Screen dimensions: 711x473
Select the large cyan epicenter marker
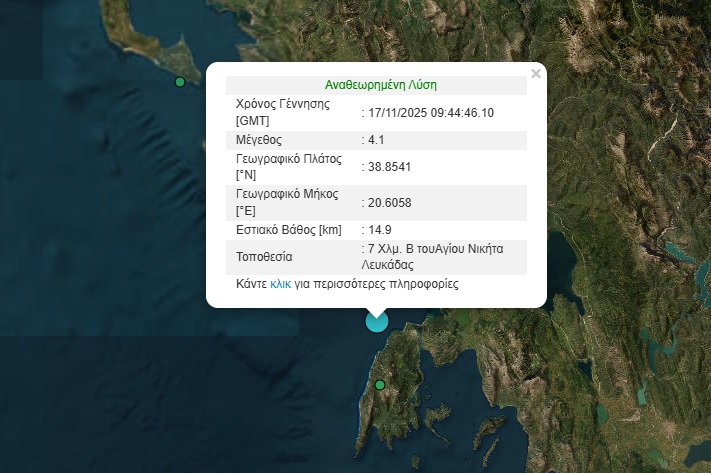click(x=377, y=321)
